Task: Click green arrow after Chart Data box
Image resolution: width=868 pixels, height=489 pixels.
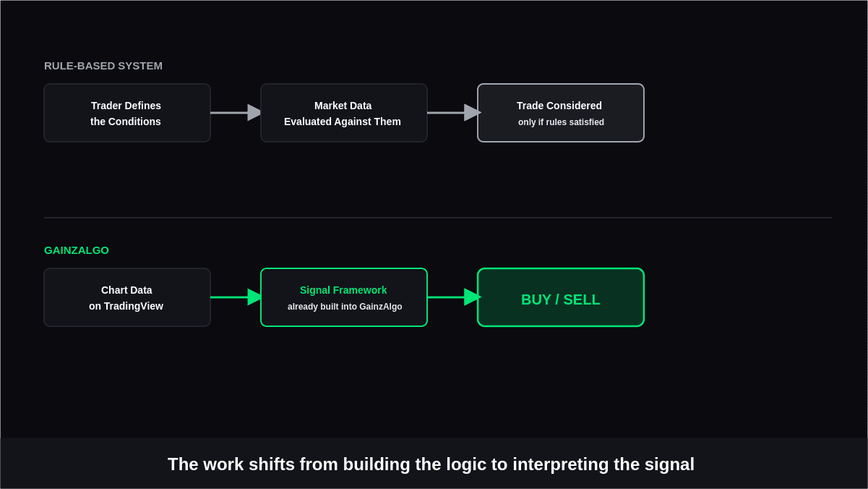Action: point(236,297)
